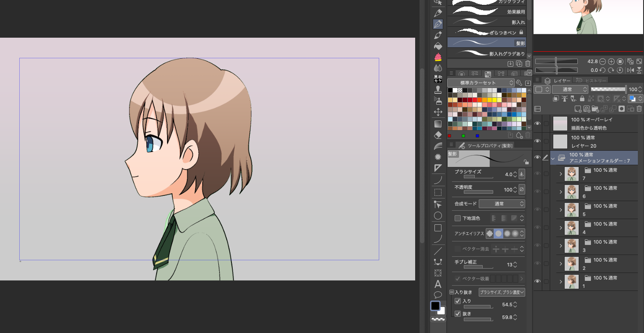Uncheck the 入り checkbox
Image resolution: width=644 pixels, height=333 pixels.
click(x=458, y=301)
